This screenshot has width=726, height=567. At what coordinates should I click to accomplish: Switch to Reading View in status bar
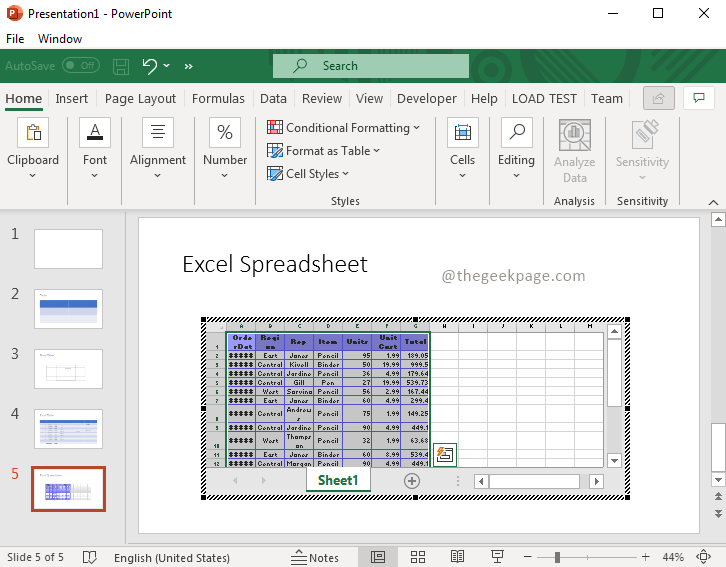pos(457,557)
